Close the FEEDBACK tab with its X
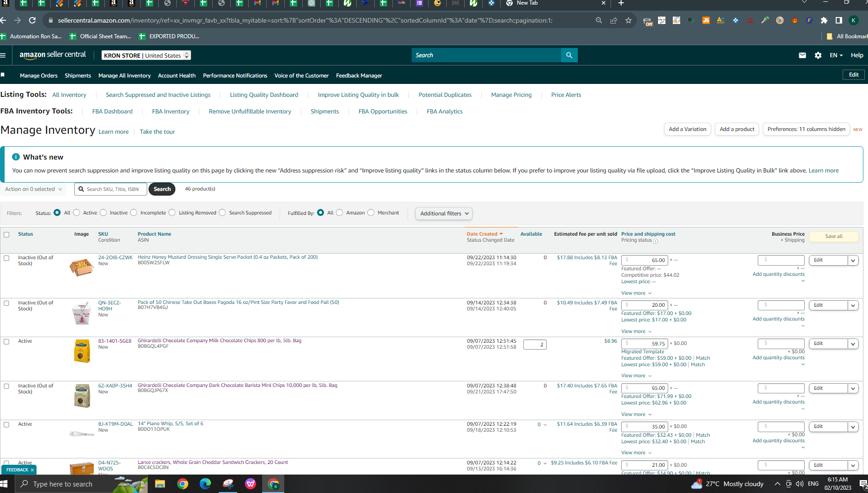Screen dimensions: 868x493 [x=32, y=470]
